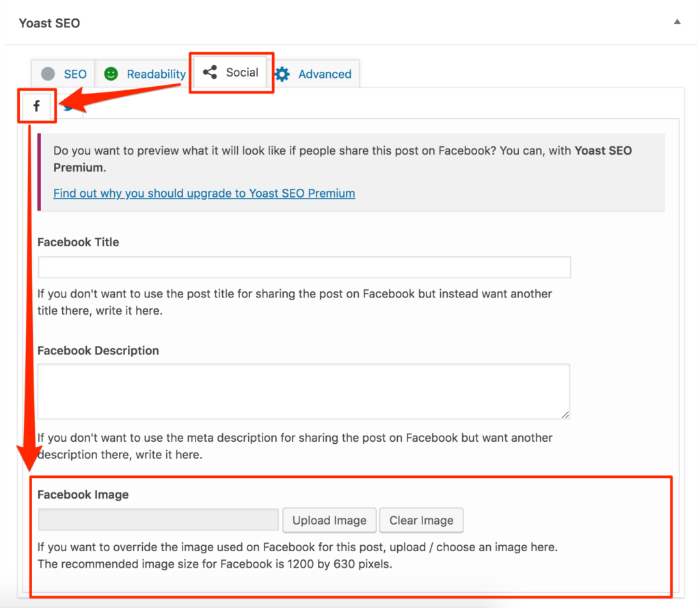Click the green Readability smiley icon
The width and height of the screenshot is (700, 608).
[x=111, y=74]
